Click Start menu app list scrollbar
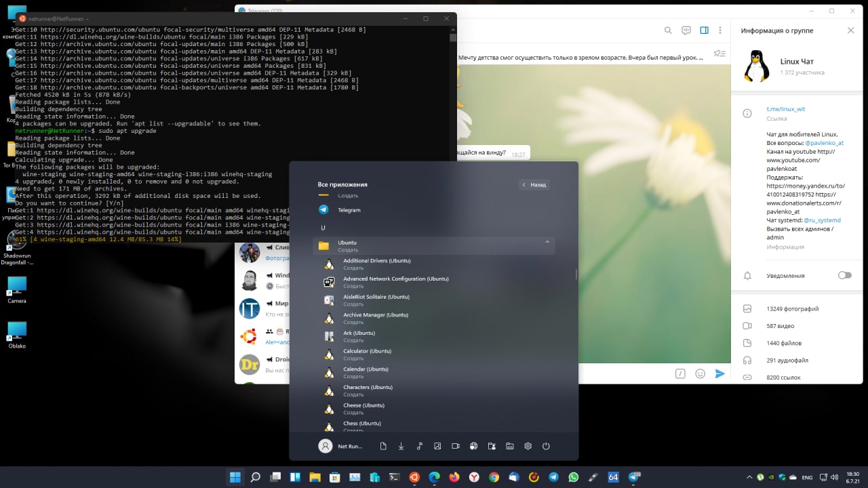868x488 pixels. coord(576,274)
